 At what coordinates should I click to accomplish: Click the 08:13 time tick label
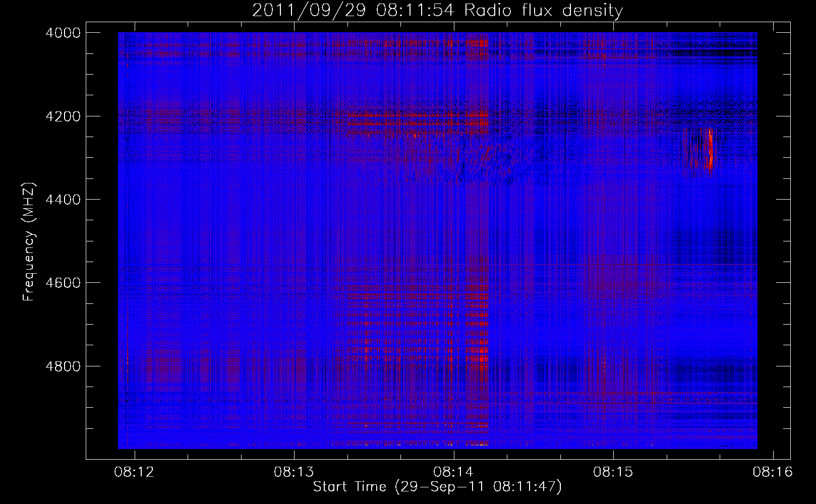[x=294, y=472]
